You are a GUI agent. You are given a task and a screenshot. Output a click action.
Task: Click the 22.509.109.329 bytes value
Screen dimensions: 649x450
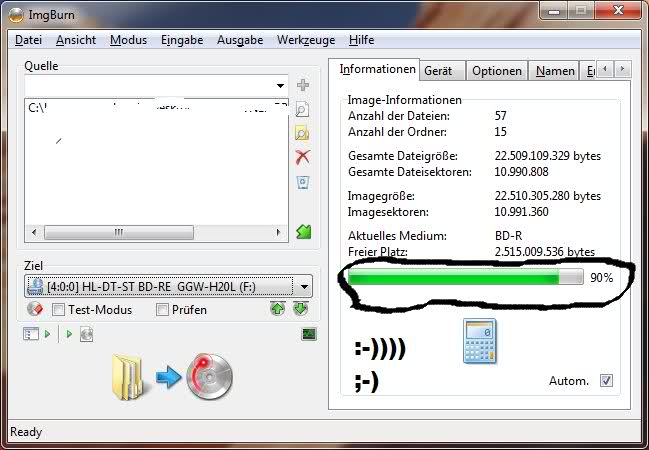tap(548, 156)
